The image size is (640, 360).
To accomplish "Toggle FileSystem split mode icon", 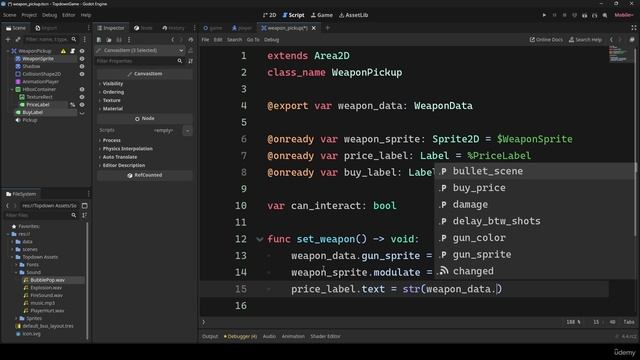I will click(84, 206).
